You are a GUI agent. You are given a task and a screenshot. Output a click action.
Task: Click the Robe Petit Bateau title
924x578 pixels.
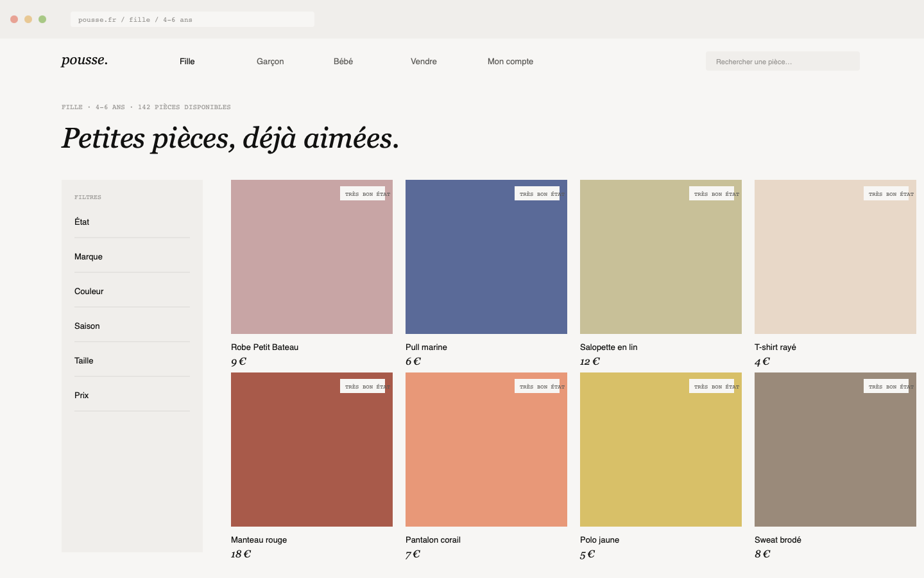tap(264, 347)
